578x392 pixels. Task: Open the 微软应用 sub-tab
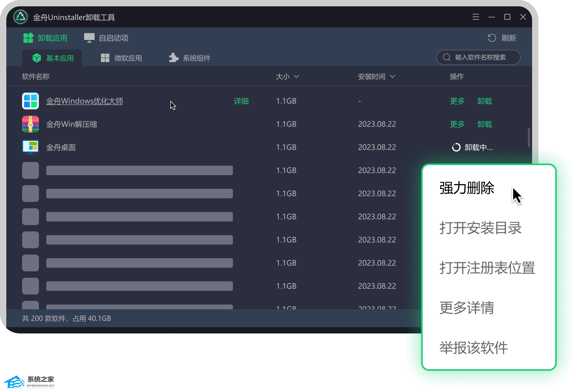(x=121, y=58)
